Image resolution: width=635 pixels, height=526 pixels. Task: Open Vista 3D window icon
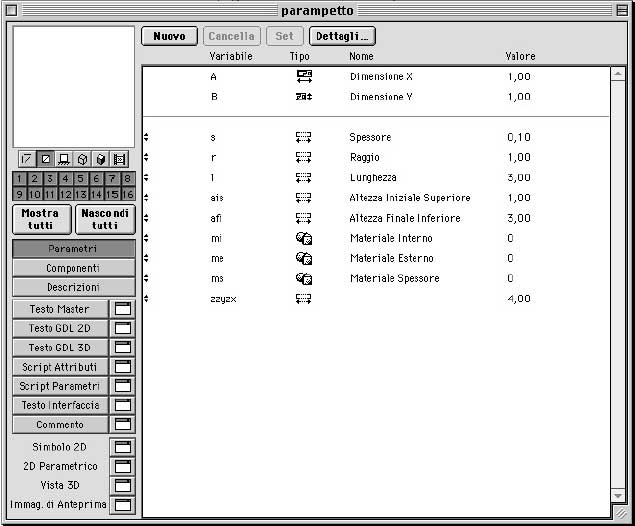(122, 485)
